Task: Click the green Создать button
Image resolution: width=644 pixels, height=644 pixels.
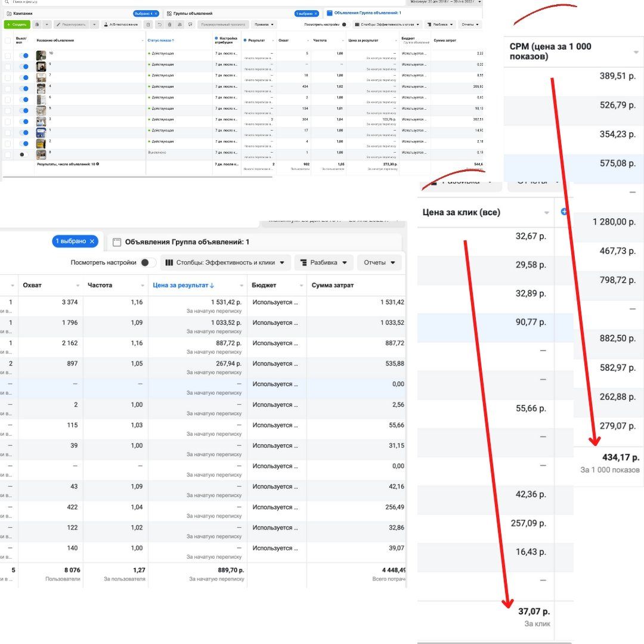Action: 17,24
